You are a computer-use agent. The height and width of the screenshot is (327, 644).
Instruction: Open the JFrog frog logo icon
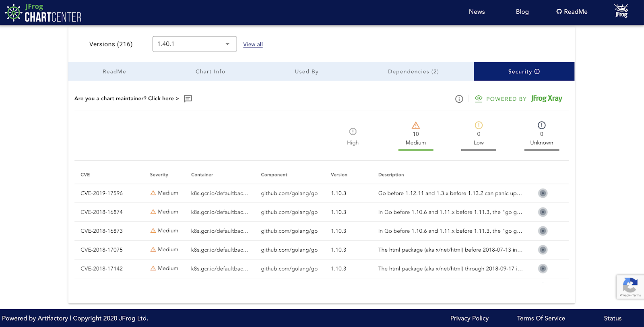click(x=621, y=11)
